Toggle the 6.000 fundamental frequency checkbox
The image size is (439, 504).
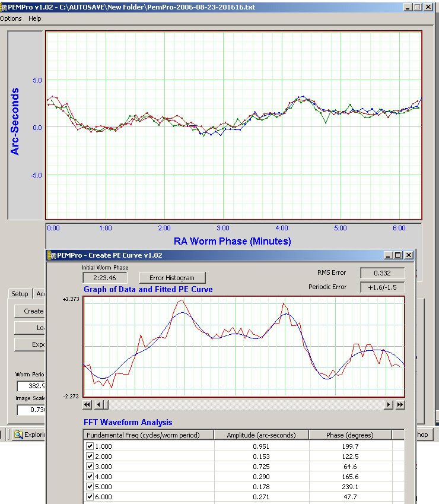[90, 497]
